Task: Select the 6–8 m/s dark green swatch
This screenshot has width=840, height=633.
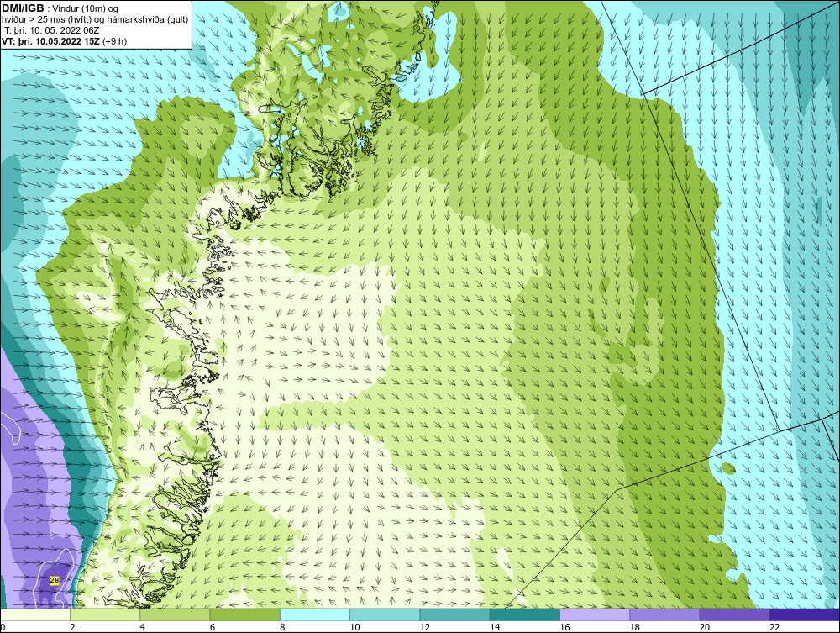Action: click(244, 615)
